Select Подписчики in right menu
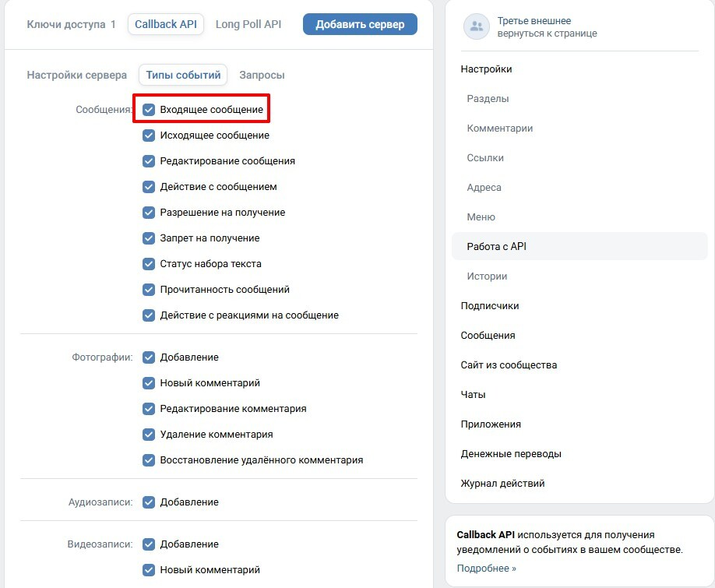This screenshot has height=588, width=715. point(490,306)
